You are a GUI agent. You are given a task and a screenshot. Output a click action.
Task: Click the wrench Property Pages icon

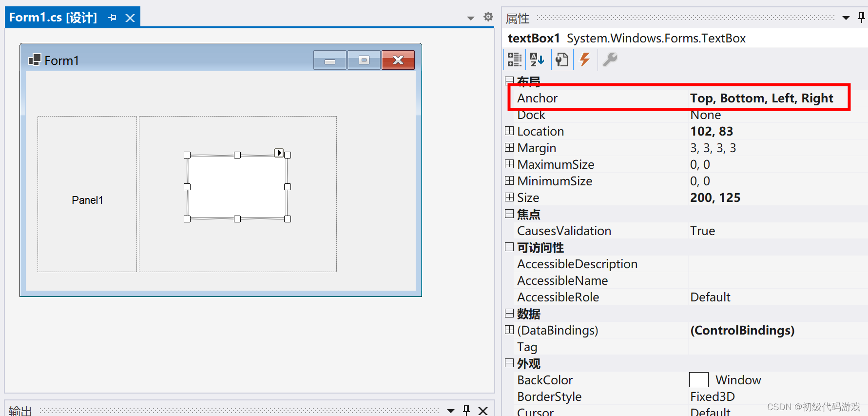point(610,59)
